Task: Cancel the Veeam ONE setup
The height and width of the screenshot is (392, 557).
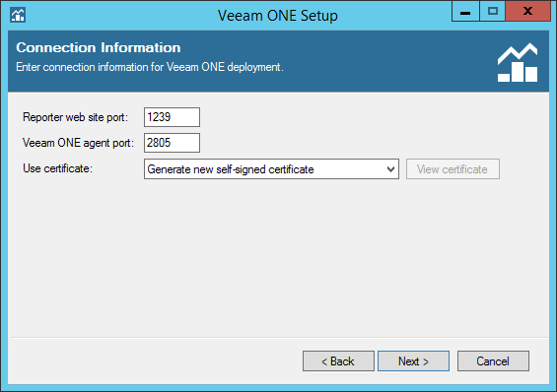Action: [x=493, y=361]
